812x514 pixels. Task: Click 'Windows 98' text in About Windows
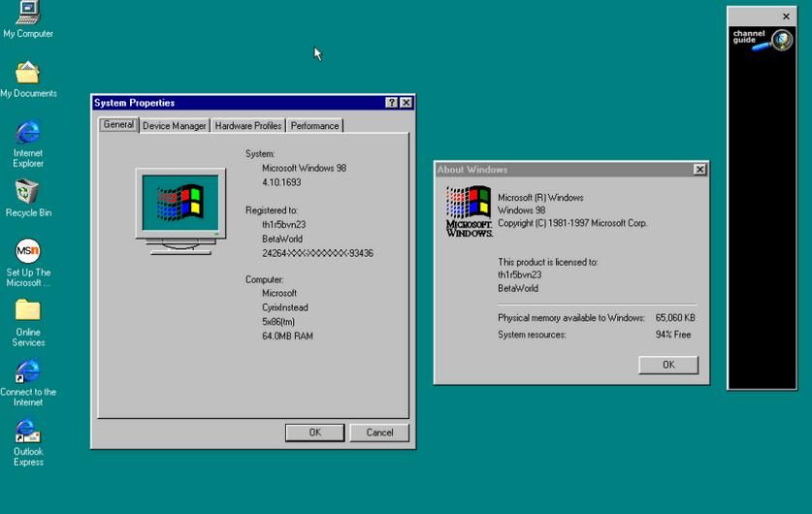click(522, 210)
